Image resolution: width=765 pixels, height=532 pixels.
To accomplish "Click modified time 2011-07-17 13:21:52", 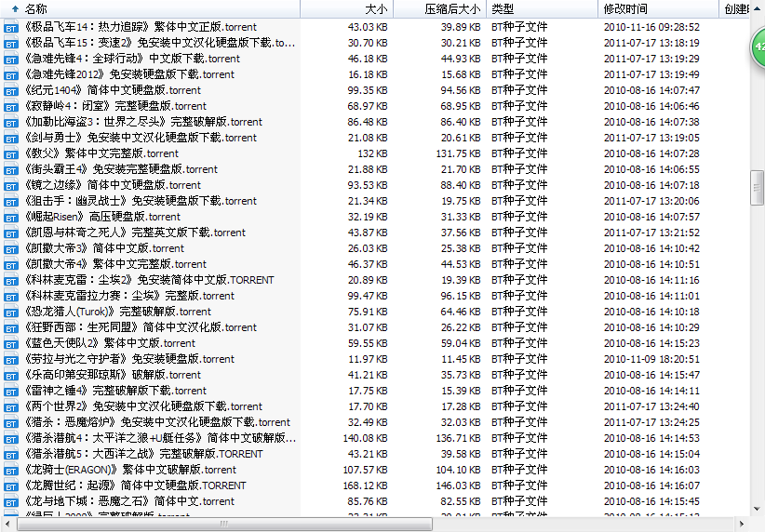I will tap(651, 233).
